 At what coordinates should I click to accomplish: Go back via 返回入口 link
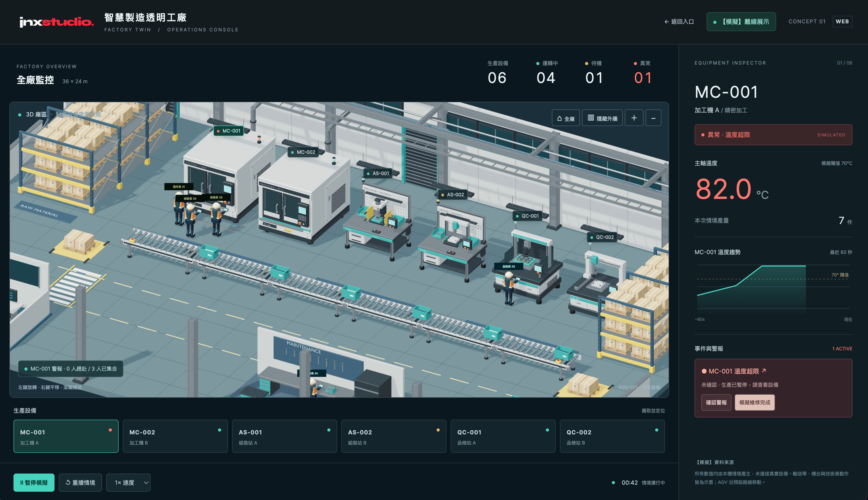coord(679,22)
